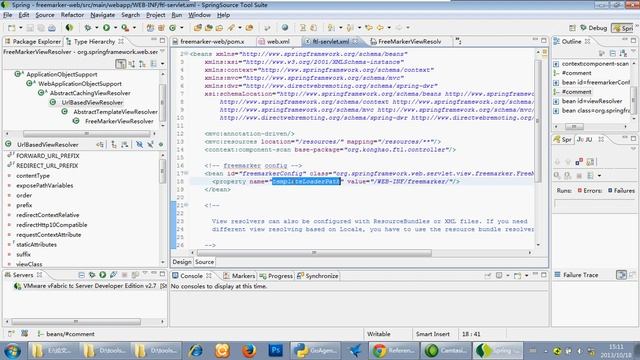Click Failure Trace filter stack icon
Screen dimensions: 640x360
[x=621, y=275]
